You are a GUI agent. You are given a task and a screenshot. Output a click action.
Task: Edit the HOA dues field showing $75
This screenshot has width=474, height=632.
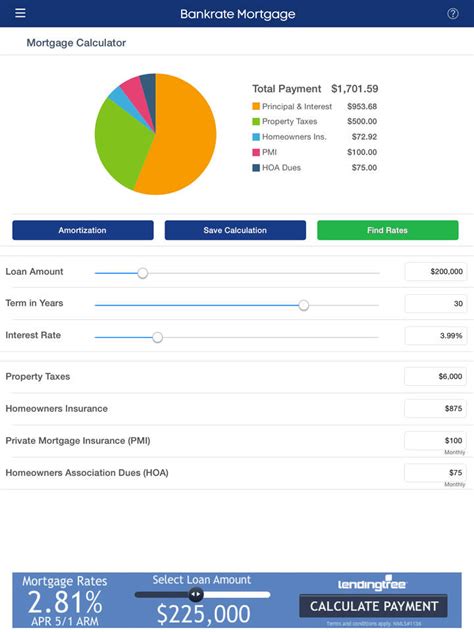(436, 472)
